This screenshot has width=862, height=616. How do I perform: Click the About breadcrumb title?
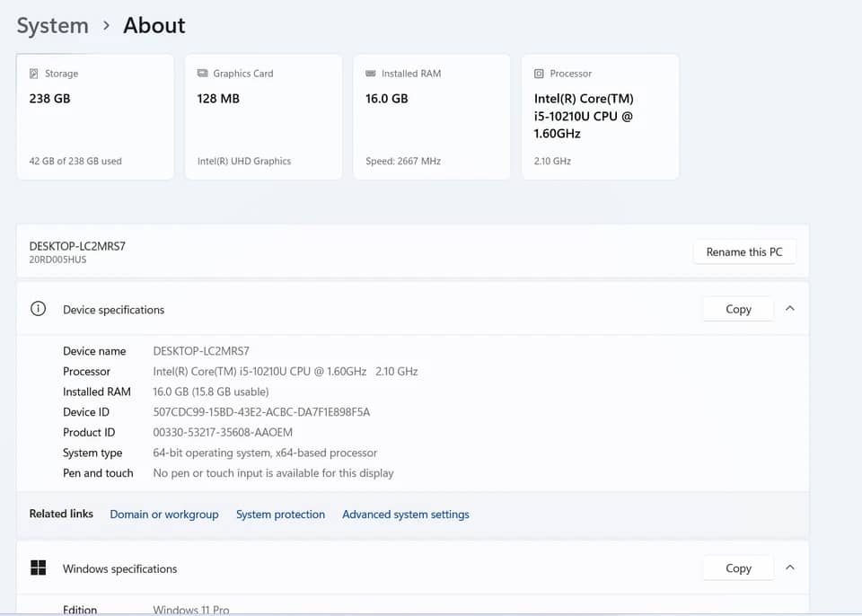pyautogui.click(x=154, y=25)
